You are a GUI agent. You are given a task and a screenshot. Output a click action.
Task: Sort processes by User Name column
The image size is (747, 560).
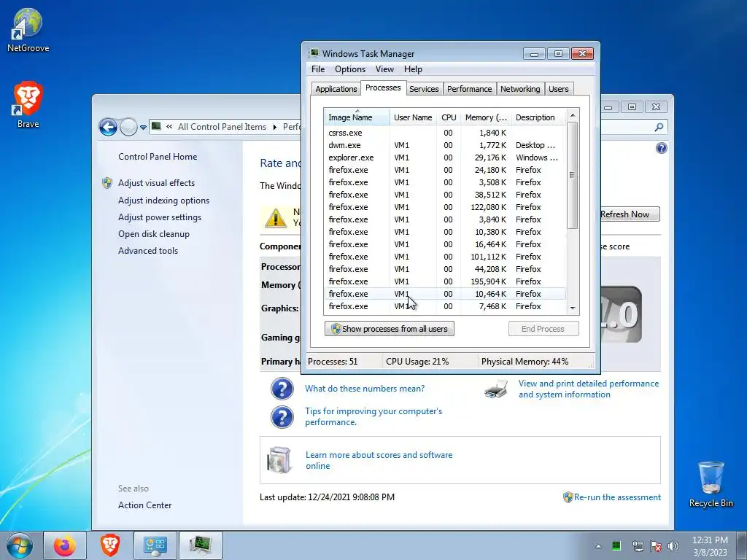[x=413, y=117]
